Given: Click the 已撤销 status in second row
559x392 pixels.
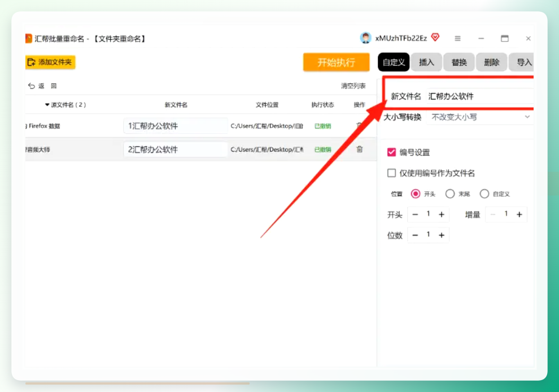Looking at the screenshot, I should tap(322, 149).
